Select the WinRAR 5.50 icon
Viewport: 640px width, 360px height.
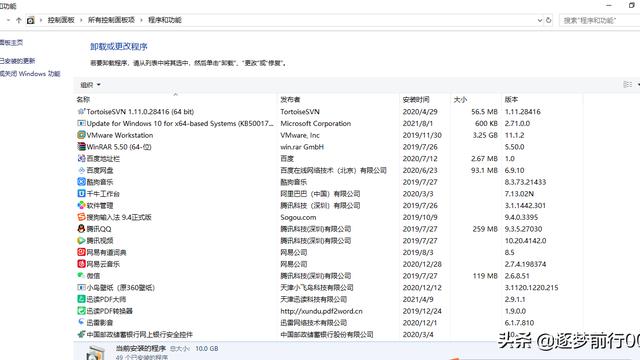tap(81, 147)
